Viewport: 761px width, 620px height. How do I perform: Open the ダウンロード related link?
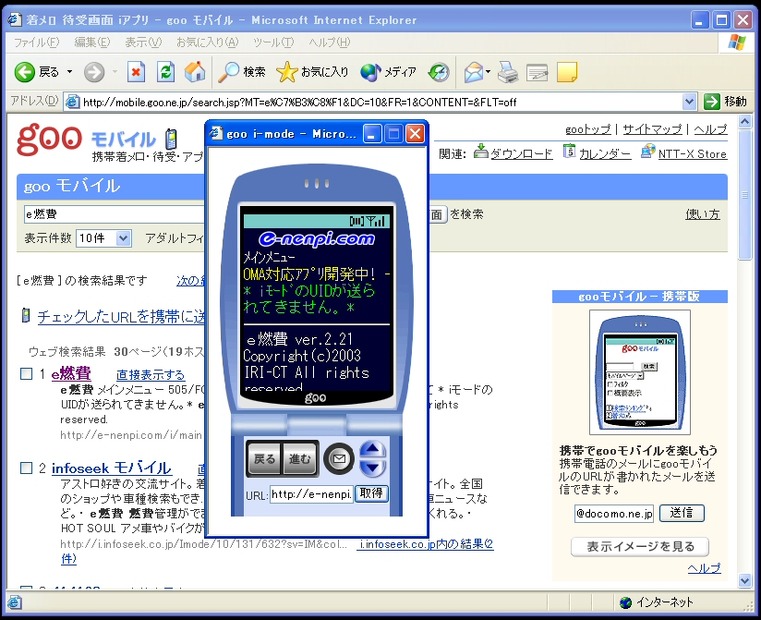point(521,154)
